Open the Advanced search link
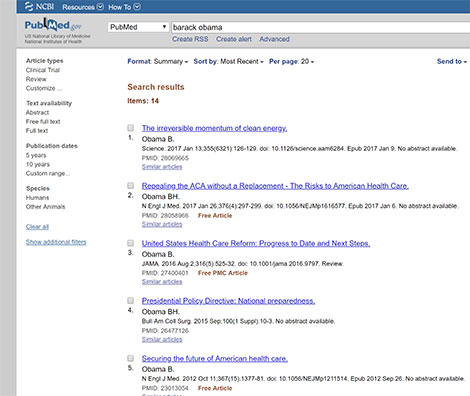The width and height of the screenshot is (470, 396). click(274, 39)
